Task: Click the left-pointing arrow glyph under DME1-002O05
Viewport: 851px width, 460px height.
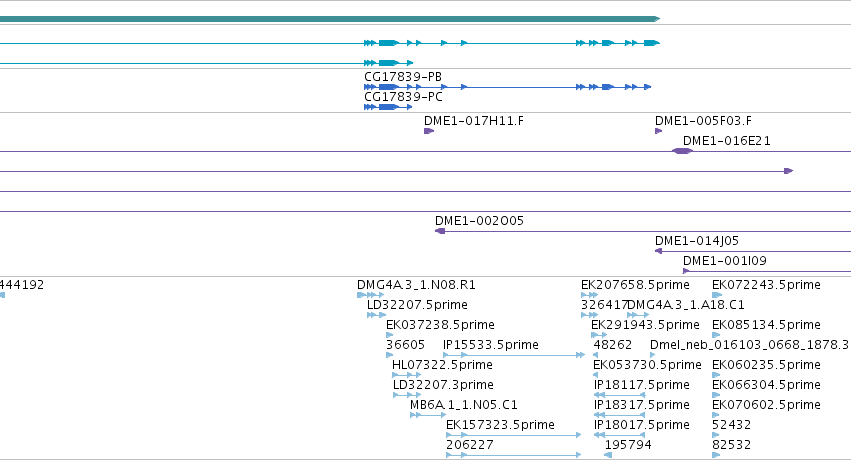Action: point(440,231)
